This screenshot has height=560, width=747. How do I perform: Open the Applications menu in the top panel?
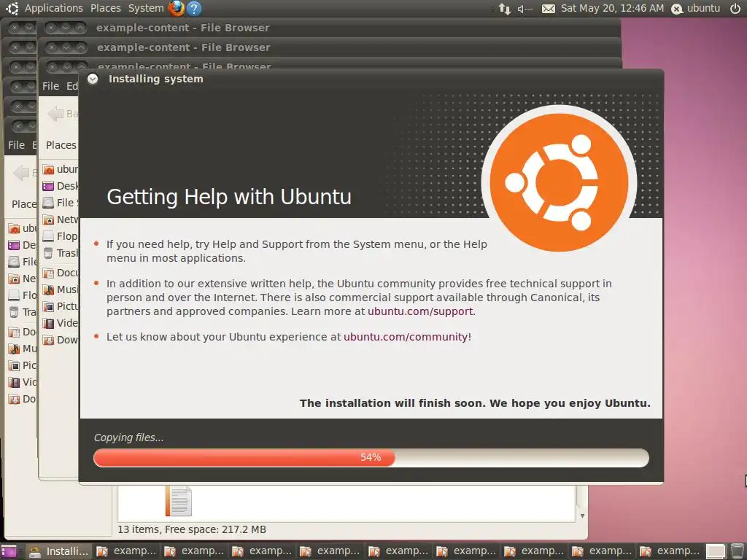pyautogui.click(x=53, y=8)
